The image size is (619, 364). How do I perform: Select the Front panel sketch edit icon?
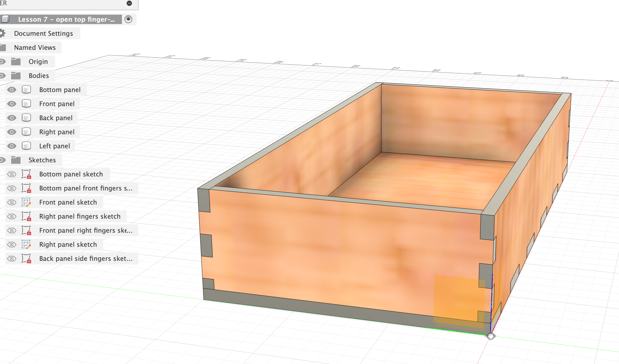click(26, 202)
